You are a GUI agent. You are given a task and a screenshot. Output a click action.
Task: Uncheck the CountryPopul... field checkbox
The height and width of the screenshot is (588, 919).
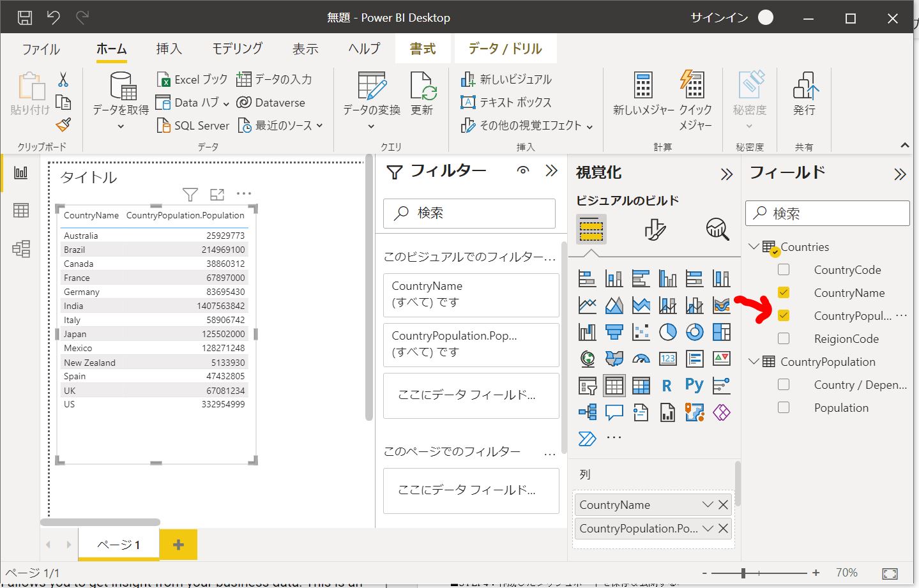pos(784,315)
